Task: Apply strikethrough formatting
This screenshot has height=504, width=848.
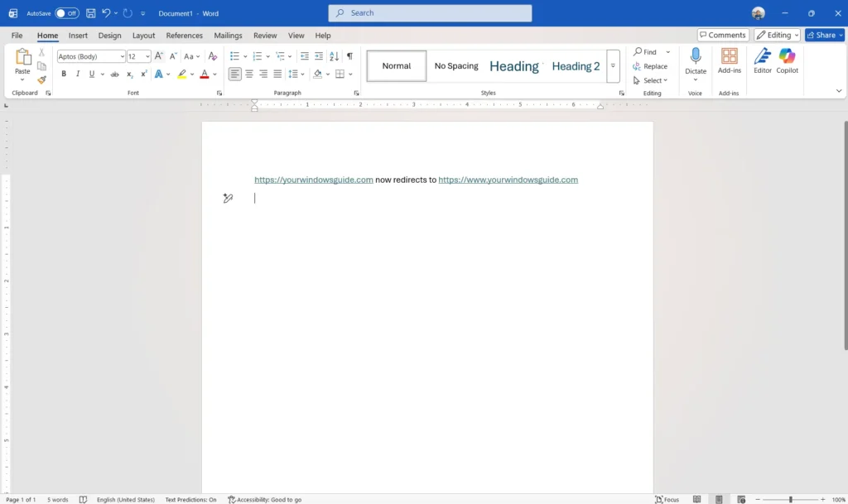Action: click(114, 74)
